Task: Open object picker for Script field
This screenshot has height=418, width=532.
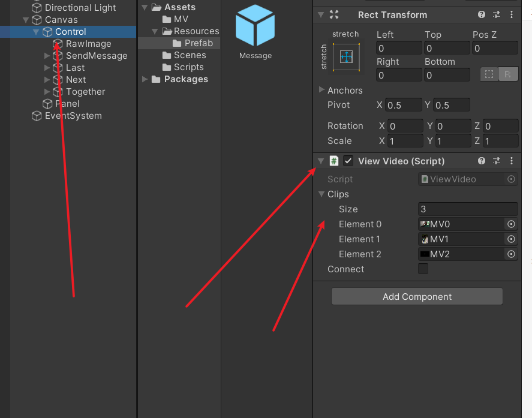Action: pyautogui.click(x=511, y=179)
